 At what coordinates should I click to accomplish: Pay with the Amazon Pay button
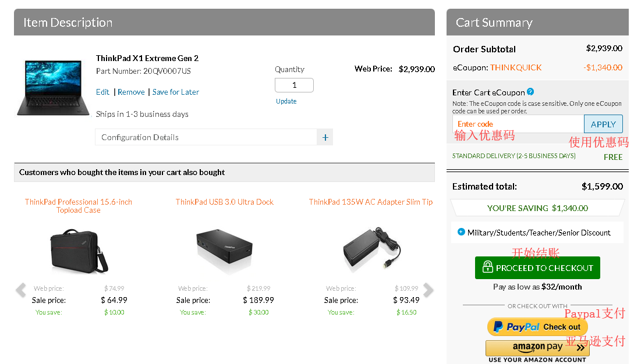pyautogui.click(x=537, y=347)
